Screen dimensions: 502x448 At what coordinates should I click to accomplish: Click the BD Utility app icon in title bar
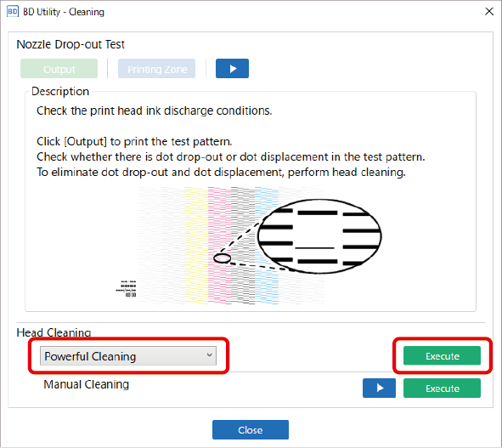[13, 12]
